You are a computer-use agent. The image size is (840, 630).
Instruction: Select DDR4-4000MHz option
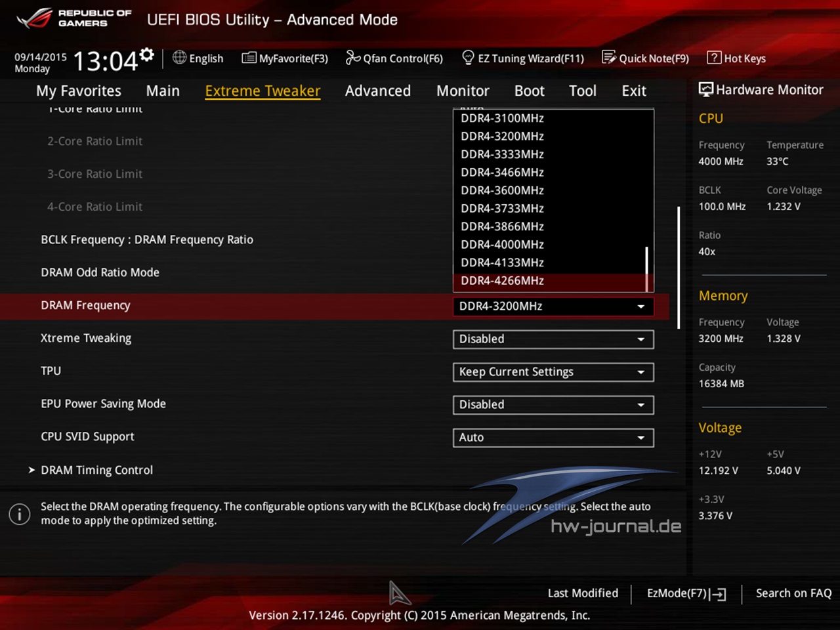tap(502, 245)
